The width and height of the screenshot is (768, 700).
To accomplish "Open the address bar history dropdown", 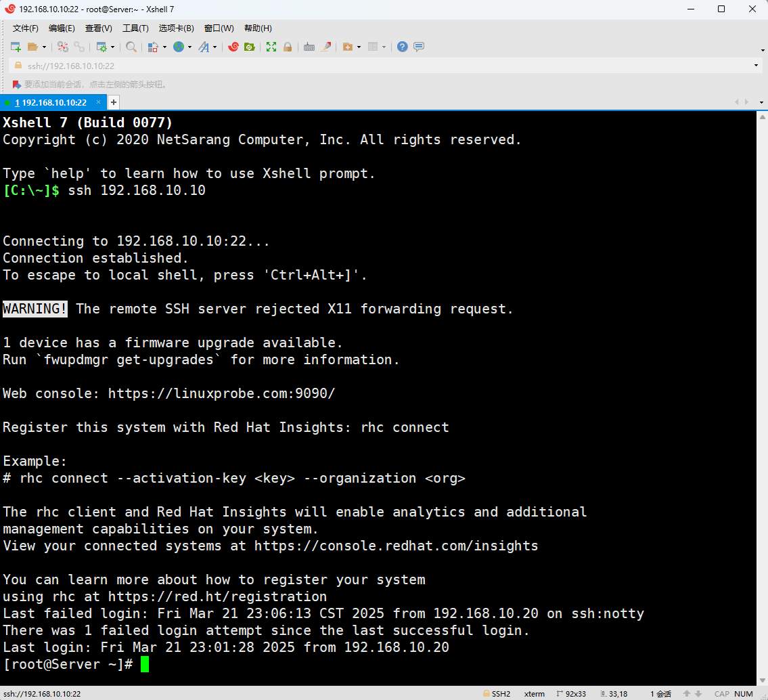I will [756, 66].
